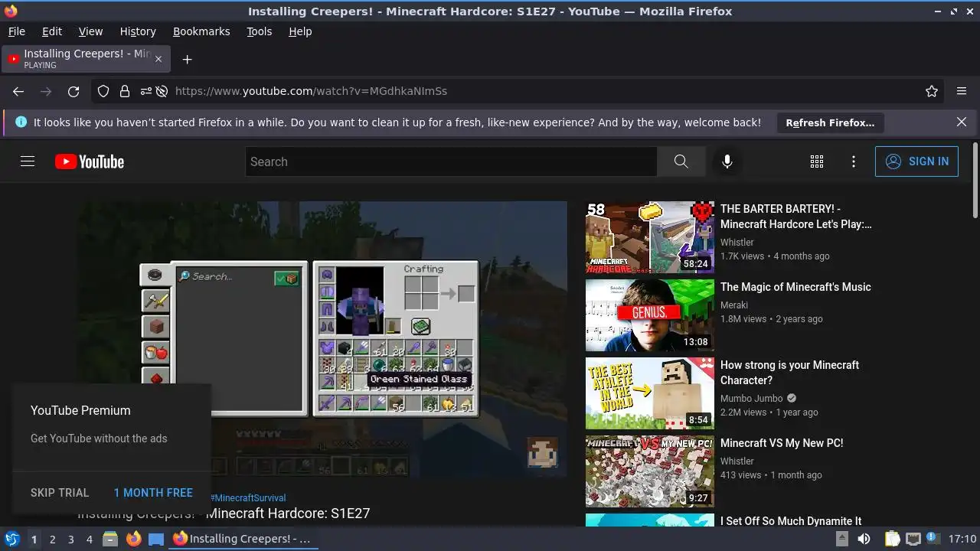Open the View menu
This screenshot has width=980, height=551.
(90, 31)
